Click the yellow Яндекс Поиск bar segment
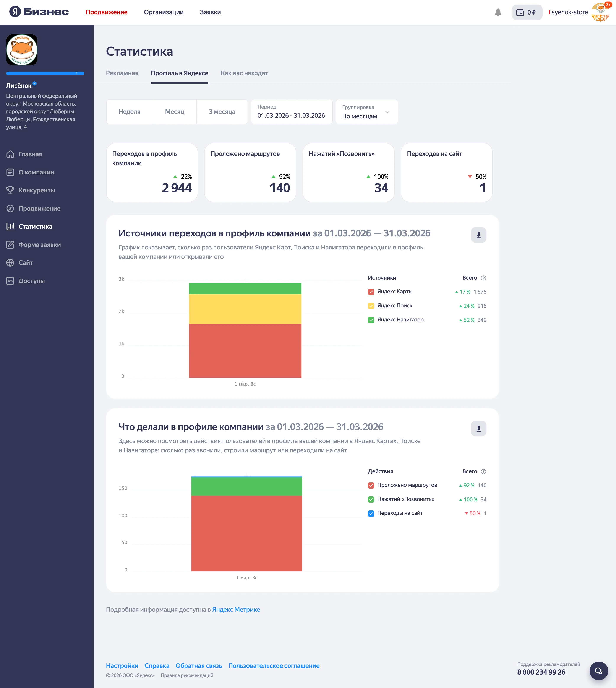This screenshot has height=688, width=616. coord(245,309)
